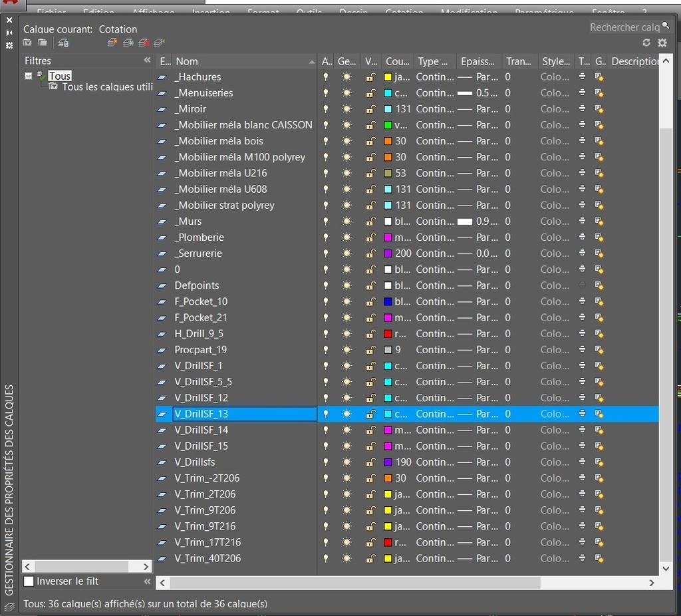Screen dimensions: 681x616
Task: Open layer manager settings gear
Action: click(x=662, y=43)
